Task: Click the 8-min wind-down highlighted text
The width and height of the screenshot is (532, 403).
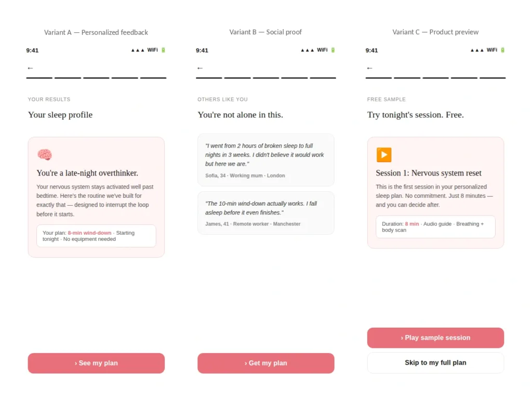Action: [89, 233]
